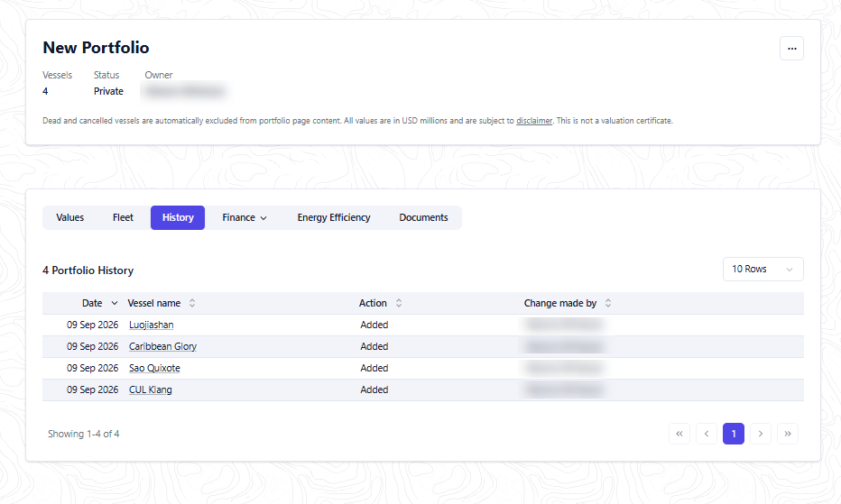Sort history by Vessel name column

[192, 303]
